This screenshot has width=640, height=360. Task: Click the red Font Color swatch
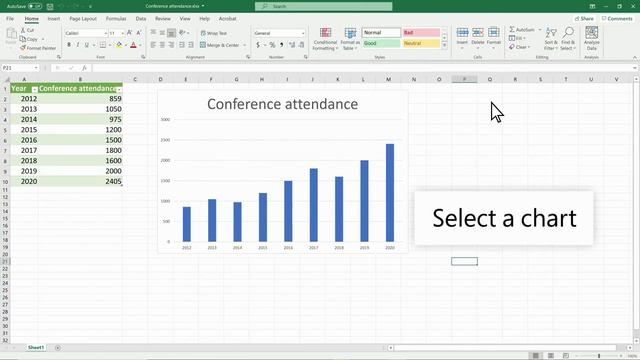[x=133, y=45]
